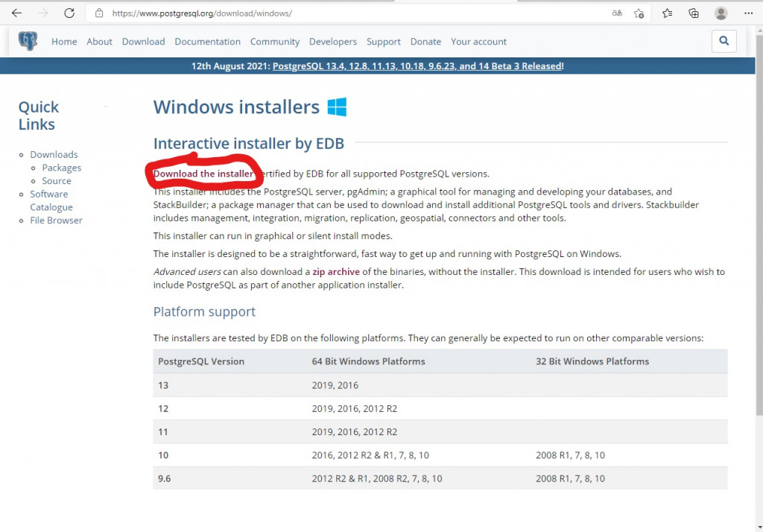The width and height of the screenshot is (763, 532).
Task: Open Home in the navigation bar
Action: click(64, 42)
